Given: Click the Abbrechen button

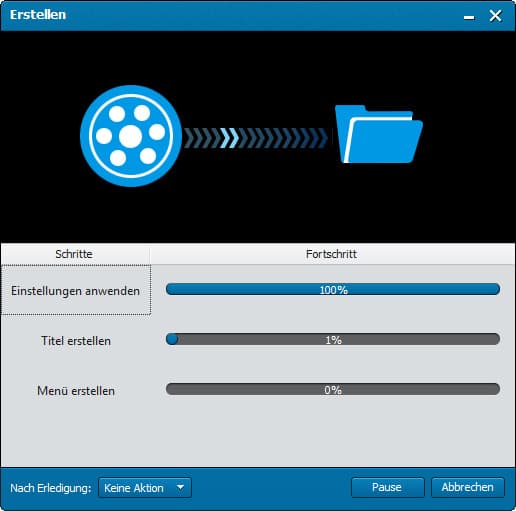Looking at the screenshot, I should 468,487.
